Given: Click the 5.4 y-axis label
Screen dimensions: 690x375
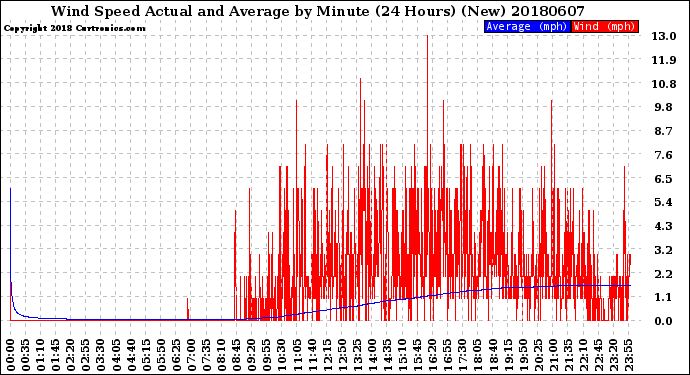Looking at the screenshot, I should [664, 202].
